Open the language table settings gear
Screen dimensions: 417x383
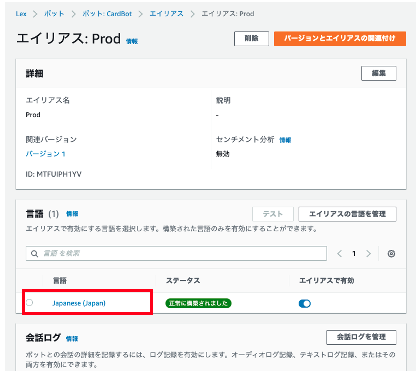391,254
